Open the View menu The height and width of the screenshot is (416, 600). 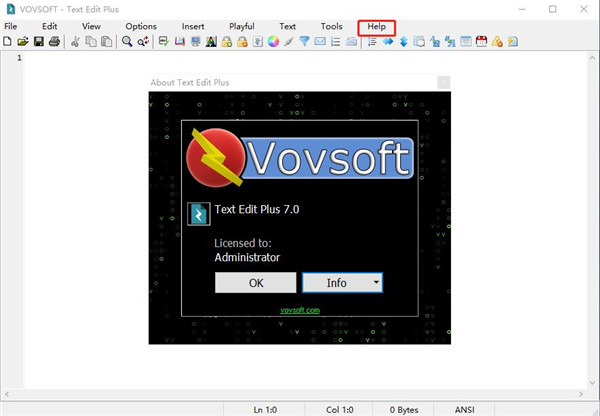(91, 26)
